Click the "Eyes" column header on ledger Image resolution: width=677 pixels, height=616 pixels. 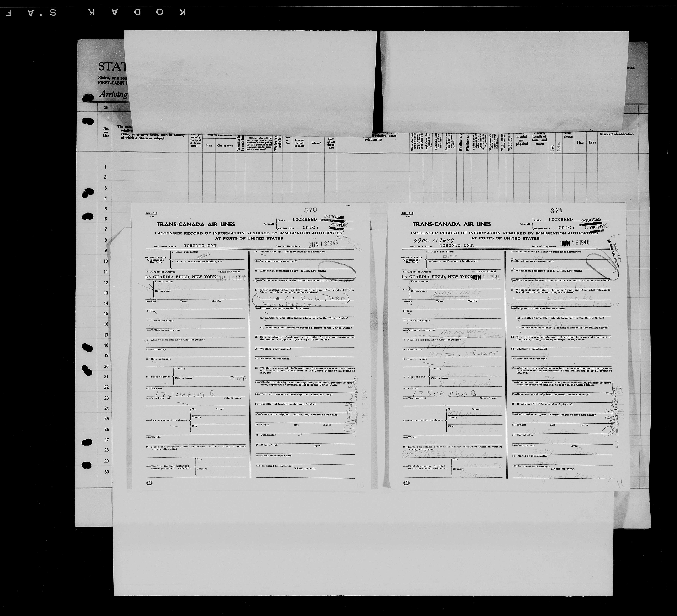592,142
